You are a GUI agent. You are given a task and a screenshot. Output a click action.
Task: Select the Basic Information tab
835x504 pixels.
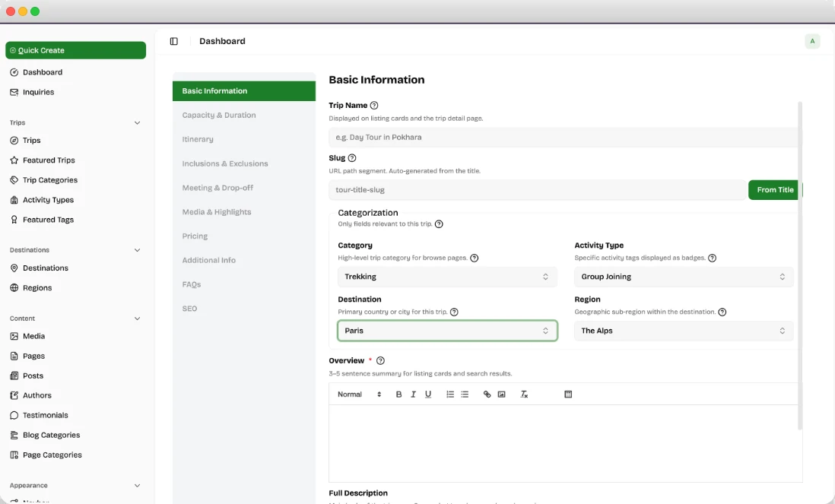244,91
